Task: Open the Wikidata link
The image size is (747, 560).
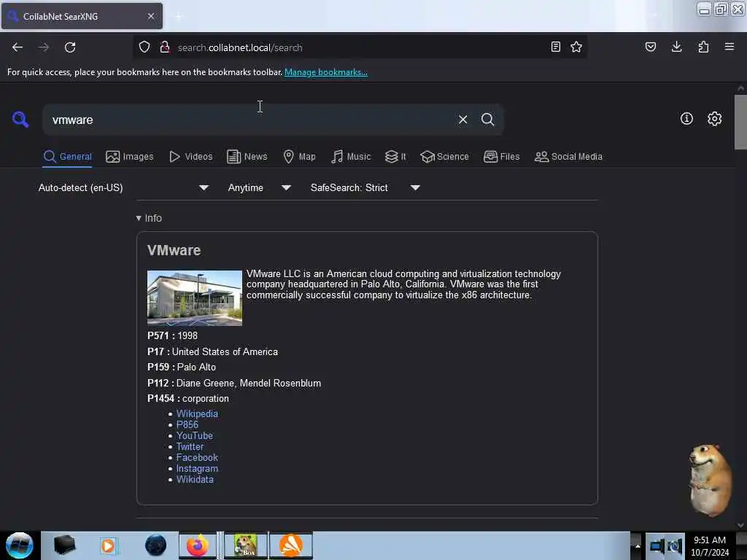Action: pos(195,480)
